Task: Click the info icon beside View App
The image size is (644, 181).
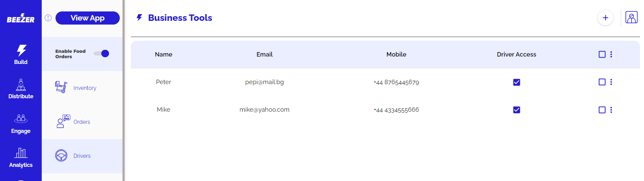Action: coord(48,18)
